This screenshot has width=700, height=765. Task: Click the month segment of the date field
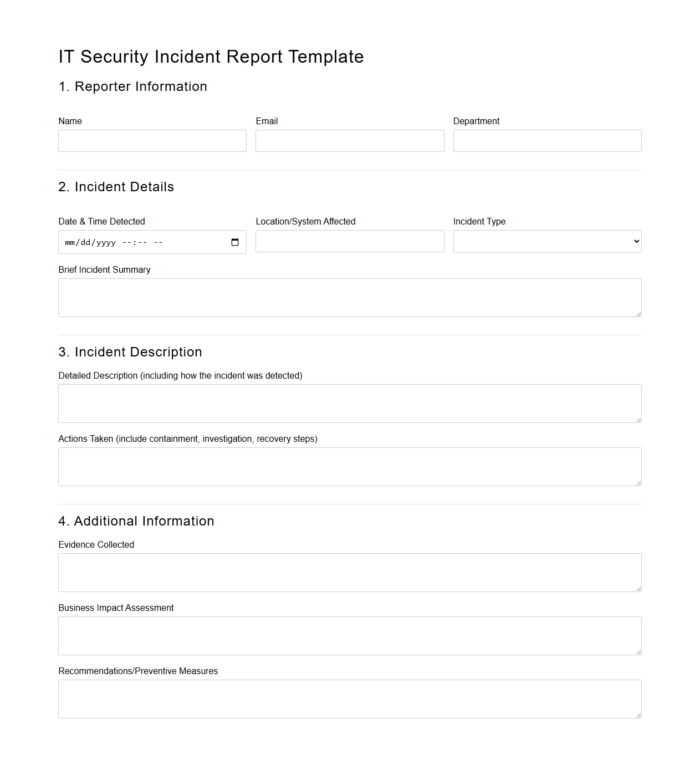pyautogui.click(x=70, y=242)
